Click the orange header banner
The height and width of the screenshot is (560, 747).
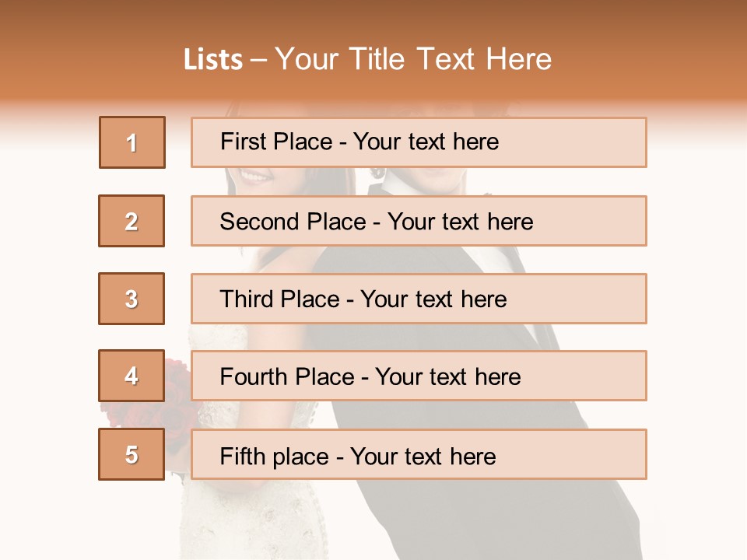pyautogui.click(x=661, y=47)
